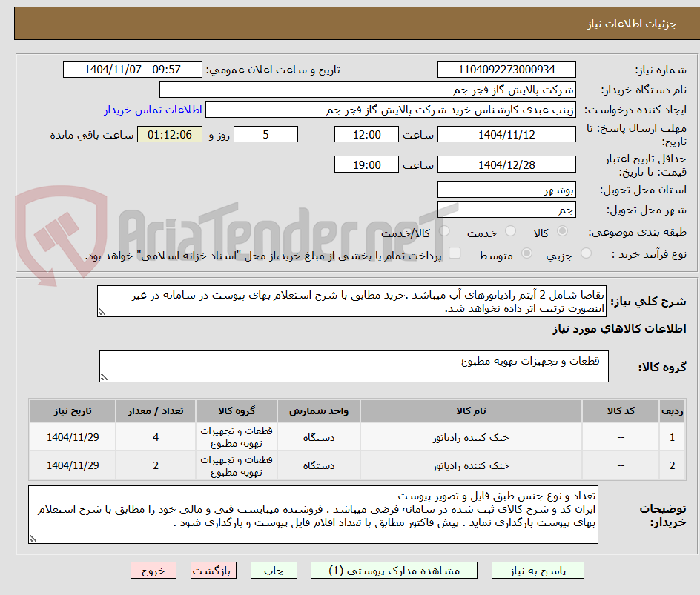Click the بازگشت button
The image size is (700, 595).
coord(214,570)
